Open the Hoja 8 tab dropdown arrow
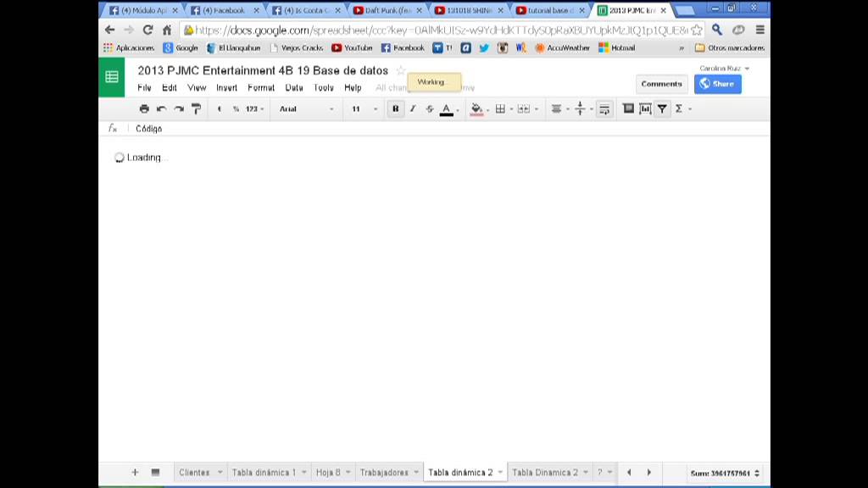The image size is (868, 488). click(x=348, y=473)
